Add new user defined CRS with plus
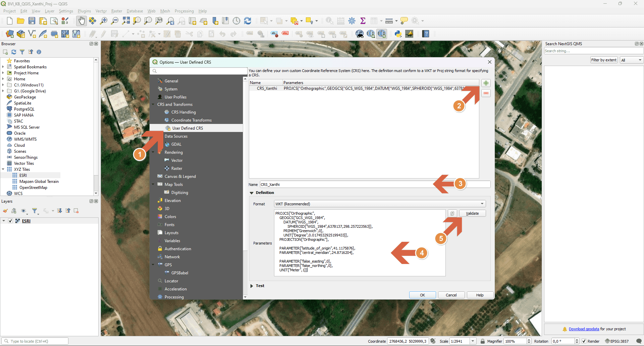The image size is (644, 346). click(x=486, y=83)
